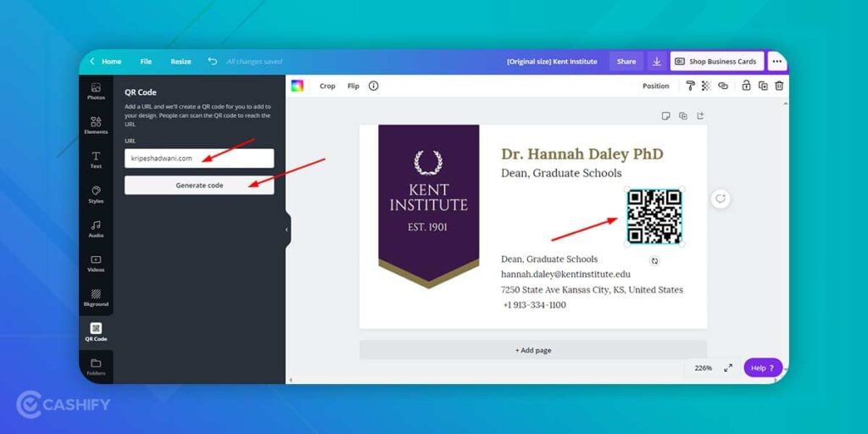Toggle the lock icon in toolbar
Viewport: 868px width, 434px height.
746,86
